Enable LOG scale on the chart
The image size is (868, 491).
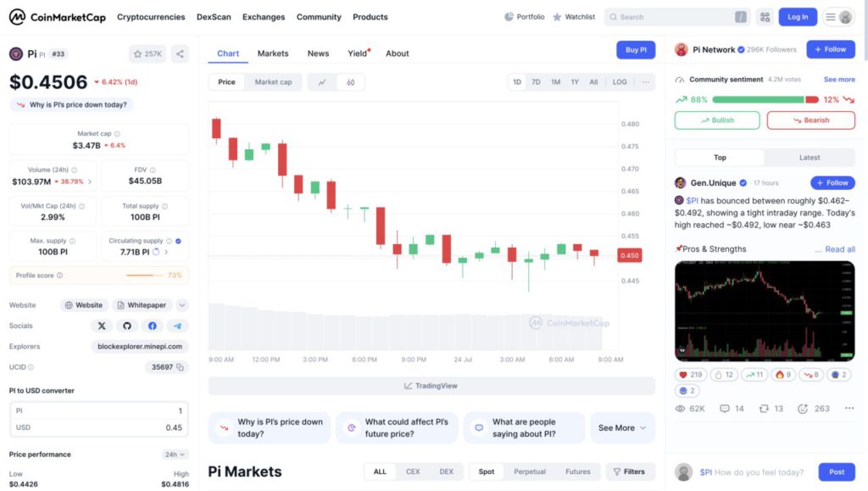tap(620, 82)
